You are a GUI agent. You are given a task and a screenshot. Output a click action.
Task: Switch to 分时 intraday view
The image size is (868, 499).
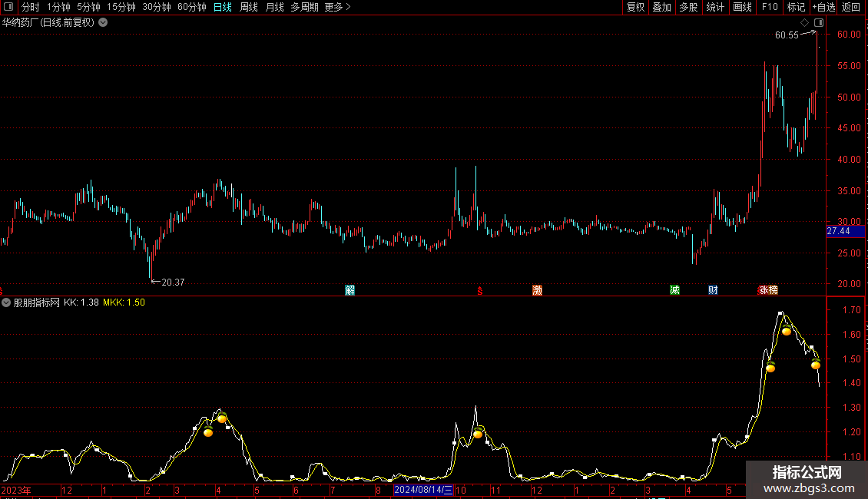tap(31, 7)
